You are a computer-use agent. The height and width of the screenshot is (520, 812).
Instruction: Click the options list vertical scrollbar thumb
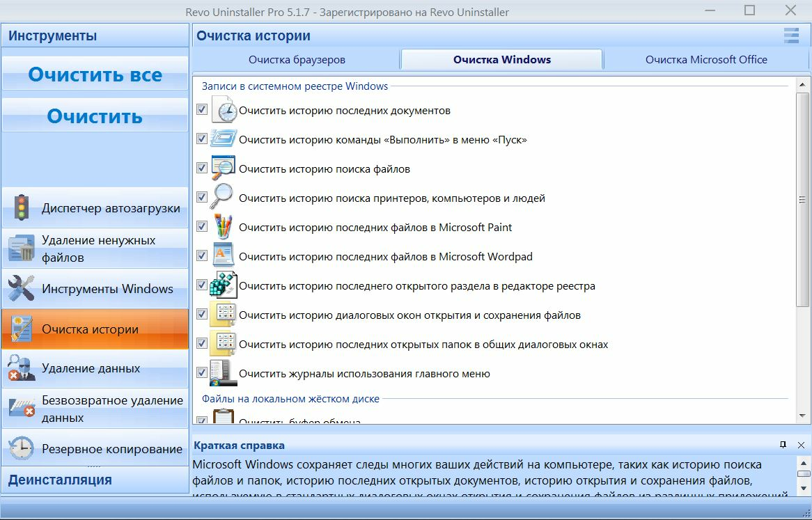click(802, 200)
